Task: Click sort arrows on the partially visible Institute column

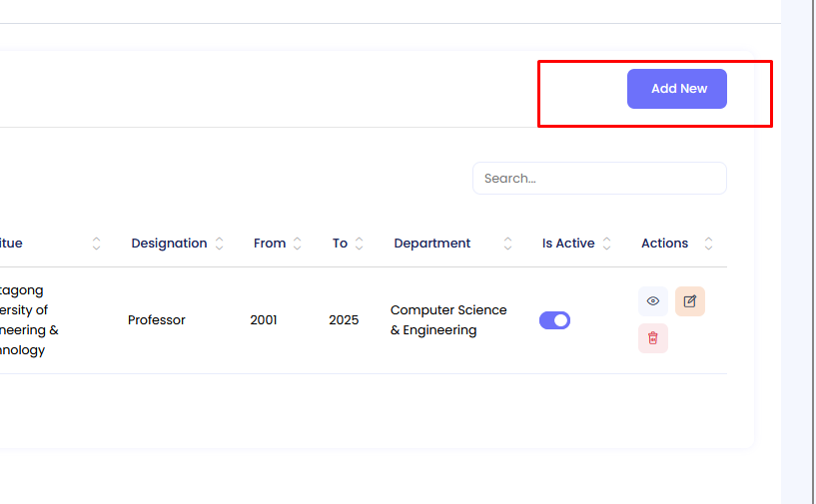Action: pos(97,244)
